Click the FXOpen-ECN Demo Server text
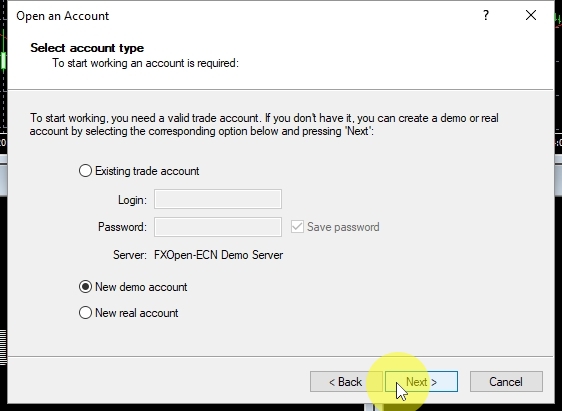 pos(219,255)
